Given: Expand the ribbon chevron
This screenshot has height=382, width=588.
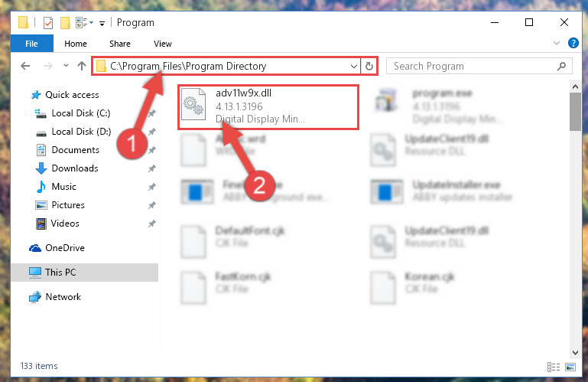Looking at the screenshot, I should point(557,43).
